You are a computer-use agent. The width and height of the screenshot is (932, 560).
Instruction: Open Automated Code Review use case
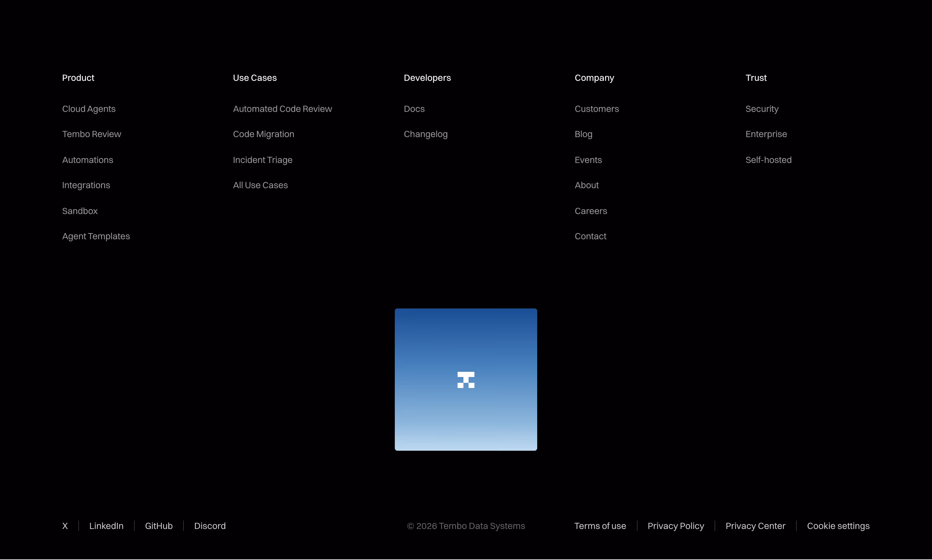pyautogui.click(x=283, y=109)
